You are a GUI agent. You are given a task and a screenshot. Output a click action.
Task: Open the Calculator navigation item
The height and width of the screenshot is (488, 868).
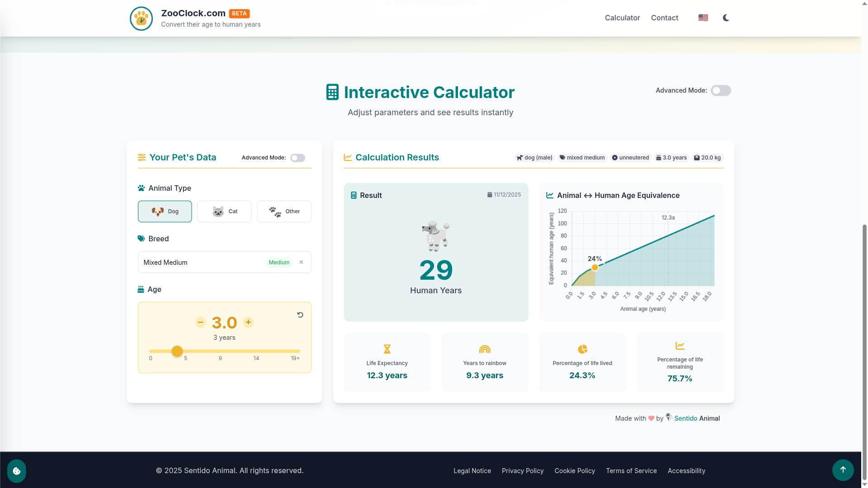tap(623, 18)
